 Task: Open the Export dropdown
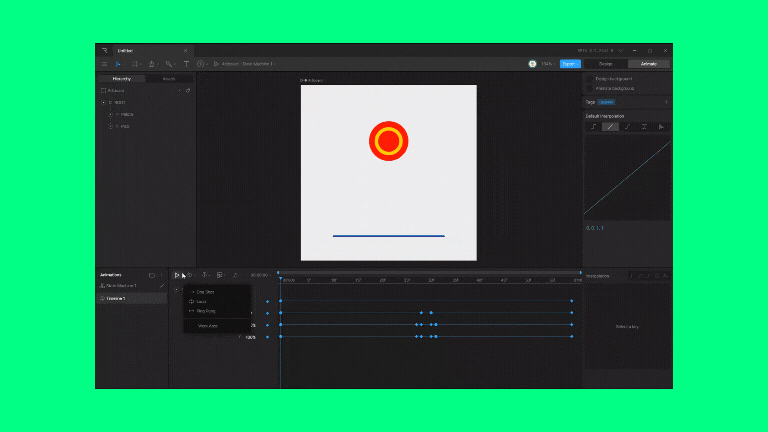pos(569,64)
